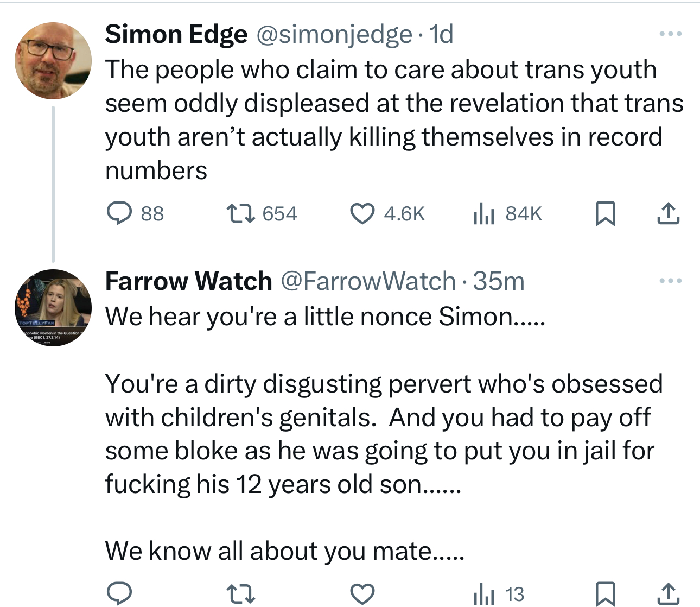
Task: Bookmark the Farrow Watch reply
Action: [x=605, y=594]
